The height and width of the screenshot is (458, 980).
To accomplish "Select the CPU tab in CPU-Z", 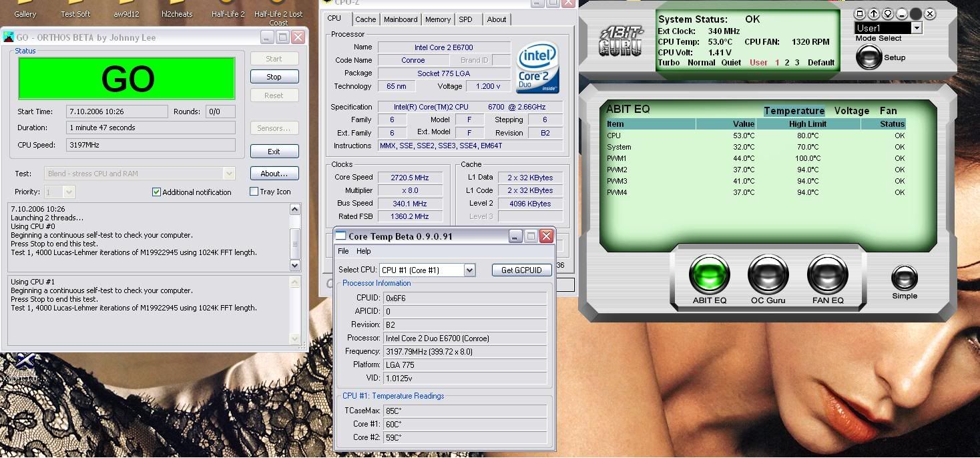I will (x=334, y=18).
